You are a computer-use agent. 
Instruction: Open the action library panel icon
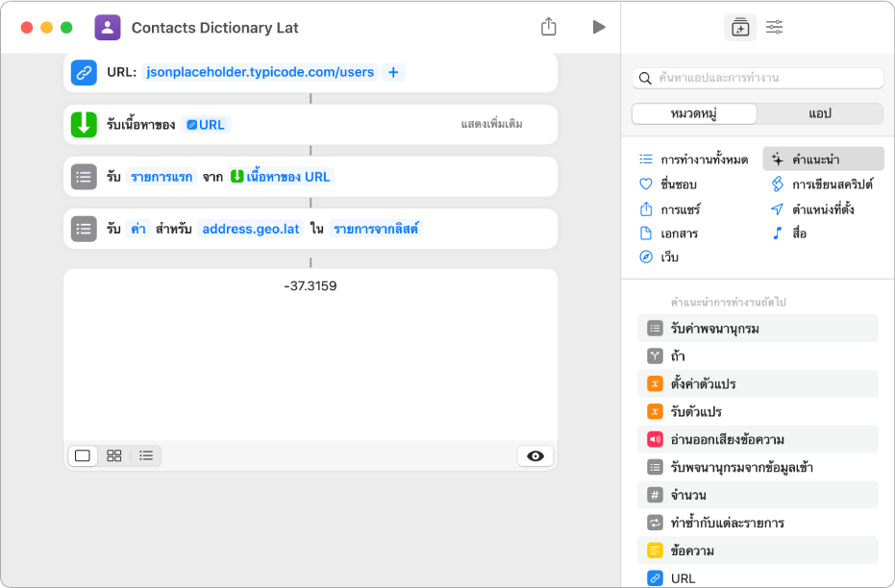coord(739,28)
